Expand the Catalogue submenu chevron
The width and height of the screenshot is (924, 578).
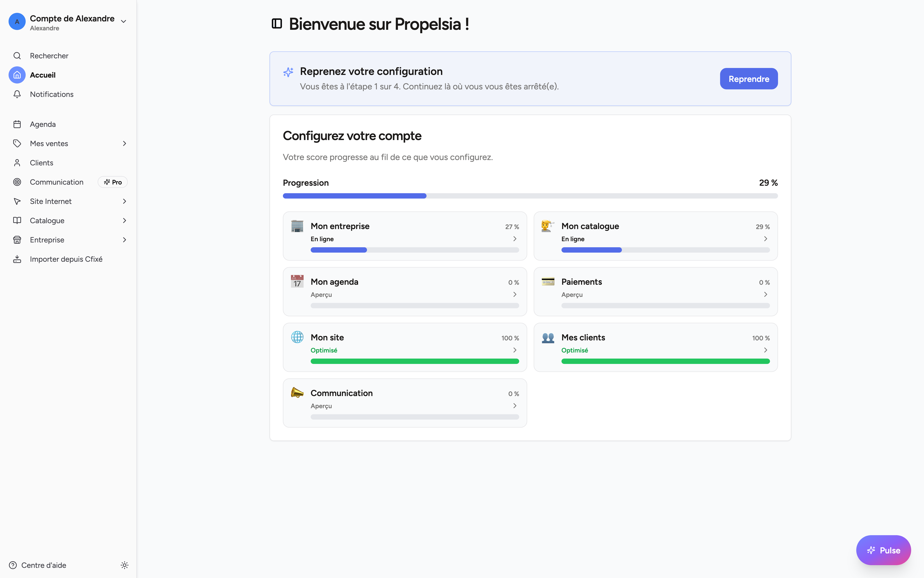coord(124,220)
